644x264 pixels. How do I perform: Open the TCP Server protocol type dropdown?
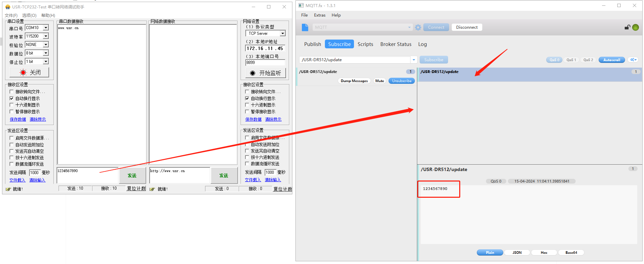[x=283, y=33]
